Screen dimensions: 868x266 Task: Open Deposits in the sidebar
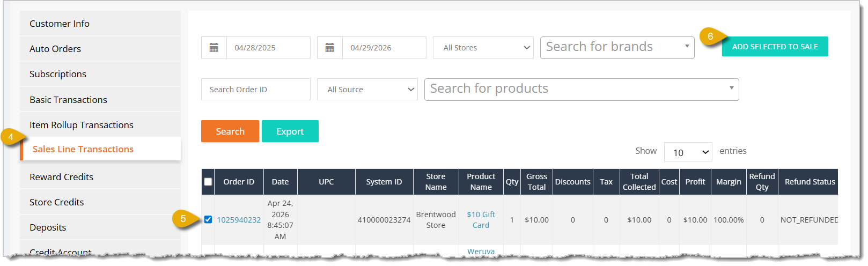tap(100, 227)
